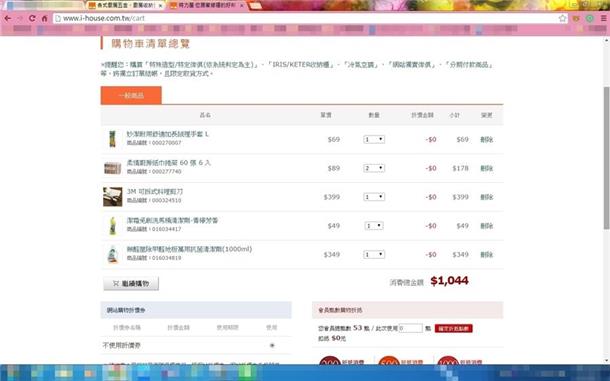This screenshot has height=381, width=610.
Task: Open the 1000ml floor cleaner product link
Action: pos(189,249)
